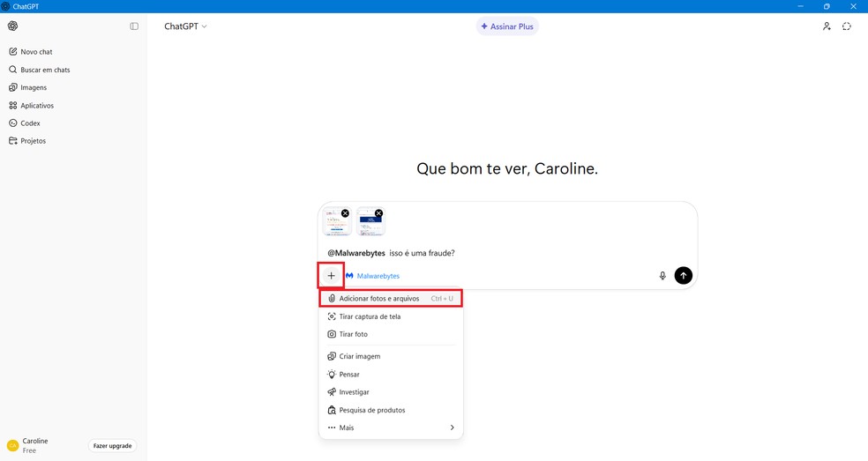The width and height of the screenshot is (868, 461).
Task: Select Pensar in the menu
Action: (391, 374)
